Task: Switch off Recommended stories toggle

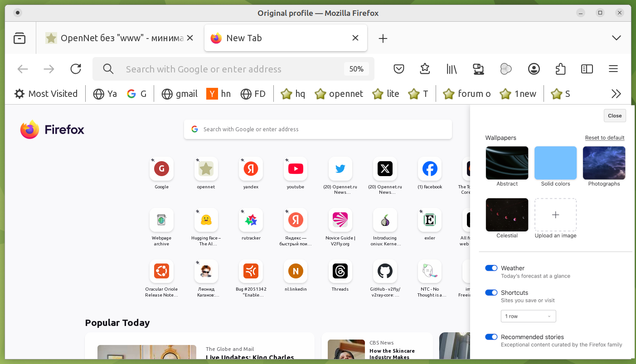Action: click(x=491, y=337)
